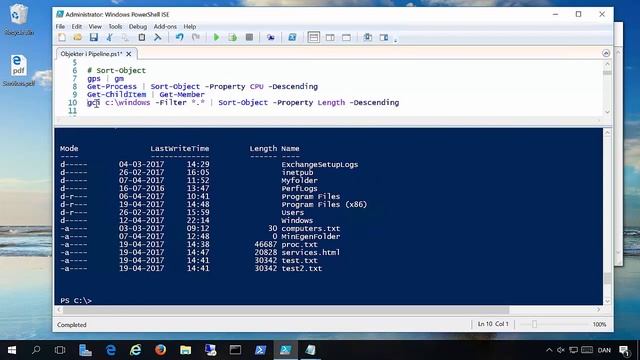This screenshot has height=360, width=640.
Task: Open File Explorer from taskbar
Action: tap(185, 350)
